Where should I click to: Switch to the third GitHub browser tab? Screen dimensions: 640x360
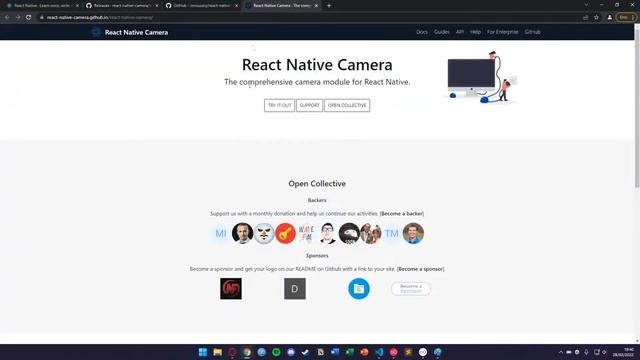pyautogui.click(x=201, y=6)
